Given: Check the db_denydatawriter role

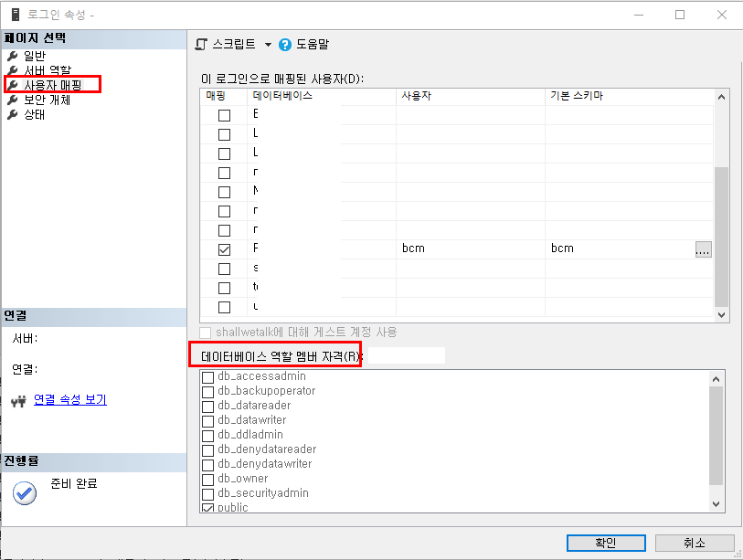Looking at the screenshot, I should pos(207,465).
